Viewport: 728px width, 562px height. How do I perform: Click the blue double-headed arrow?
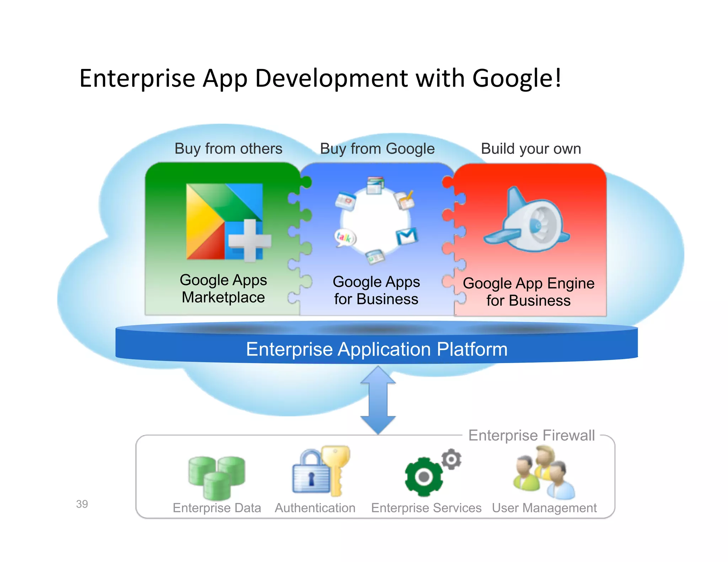pos(378,400)
